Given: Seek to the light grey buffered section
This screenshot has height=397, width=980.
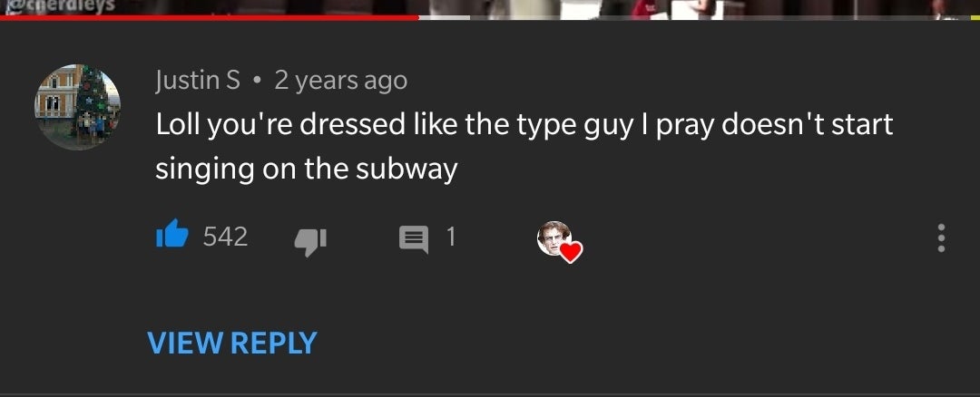Looking at the screenshot, I should (444, 17).
